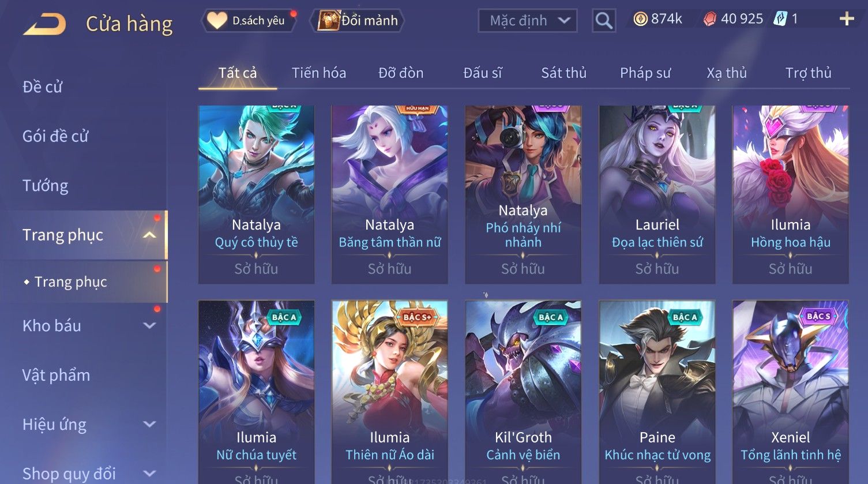Switch to the Sát thủ tab

[563, 73]
